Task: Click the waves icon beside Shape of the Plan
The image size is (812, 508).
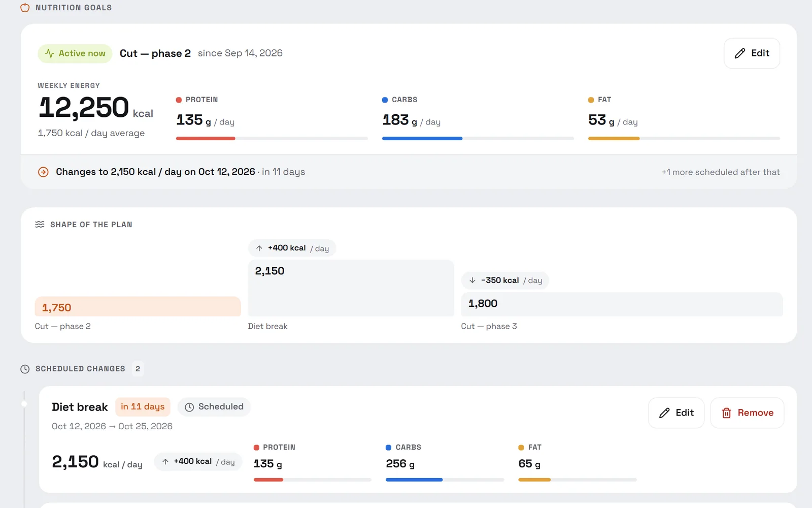Action: (x=40, y=225)
